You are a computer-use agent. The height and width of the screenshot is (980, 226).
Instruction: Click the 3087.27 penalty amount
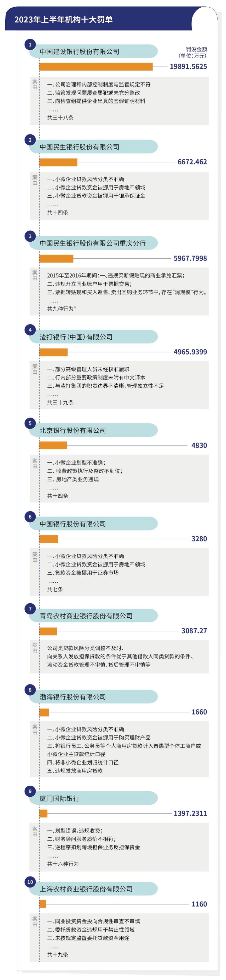194,630
